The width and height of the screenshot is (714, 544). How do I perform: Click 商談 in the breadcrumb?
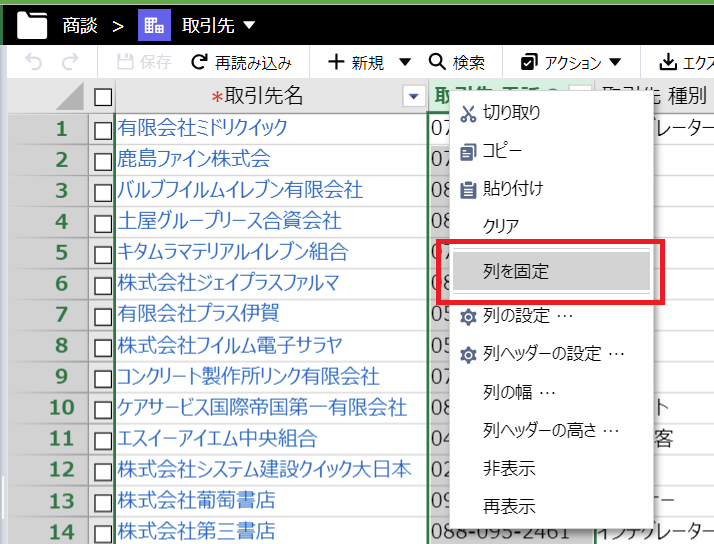click(80, 24)
